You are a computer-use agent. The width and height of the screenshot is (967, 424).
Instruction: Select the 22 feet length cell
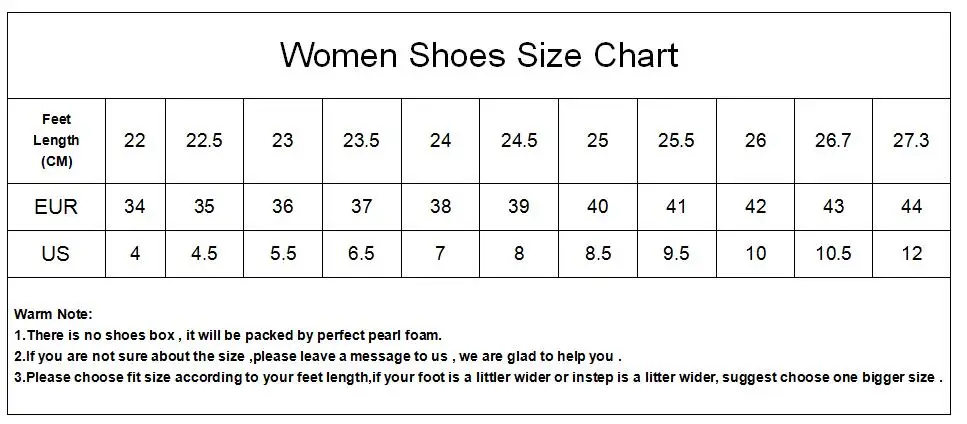tap(134, 141)
